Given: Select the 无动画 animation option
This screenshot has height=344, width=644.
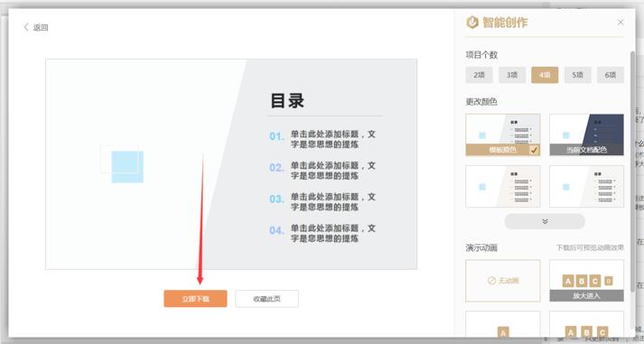Looking at the screenshot, I should (x=503, y=281).
